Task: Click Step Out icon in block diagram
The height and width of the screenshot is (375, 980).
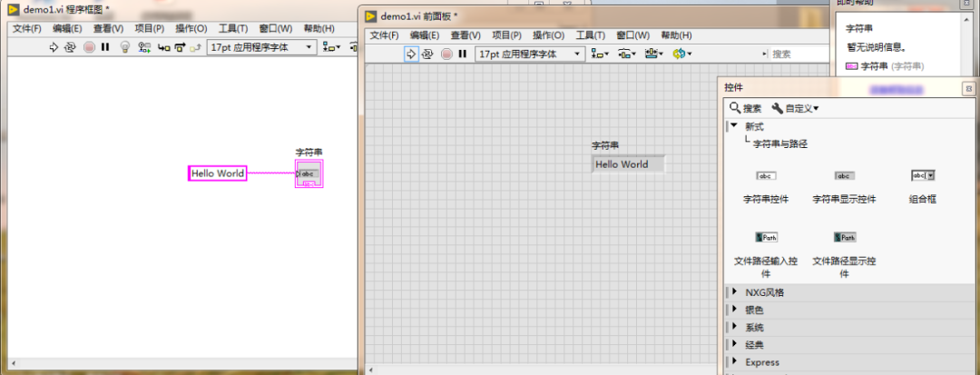Action: tap(196, 47)
